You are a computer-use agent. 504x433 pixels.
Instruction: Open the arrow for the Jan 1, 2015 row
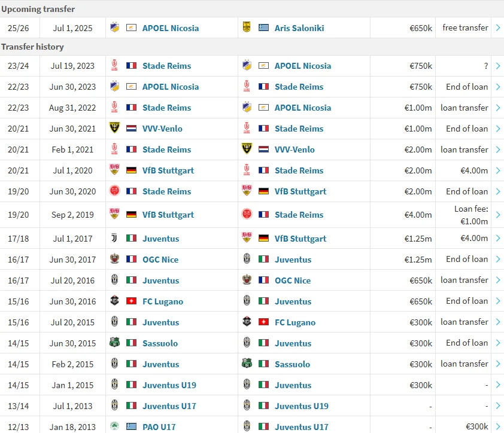[x=497, y=385]
